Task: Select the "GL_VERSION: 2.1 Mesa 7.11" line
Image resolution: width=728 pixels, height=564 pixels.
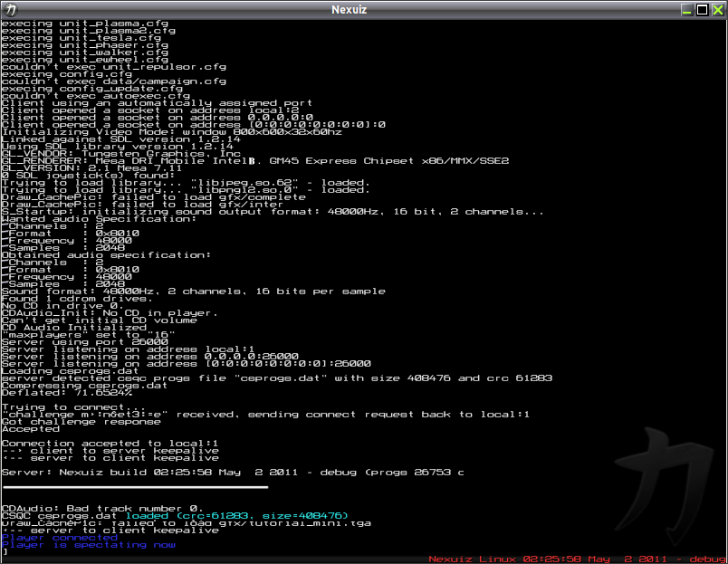Action: point(92,168)
